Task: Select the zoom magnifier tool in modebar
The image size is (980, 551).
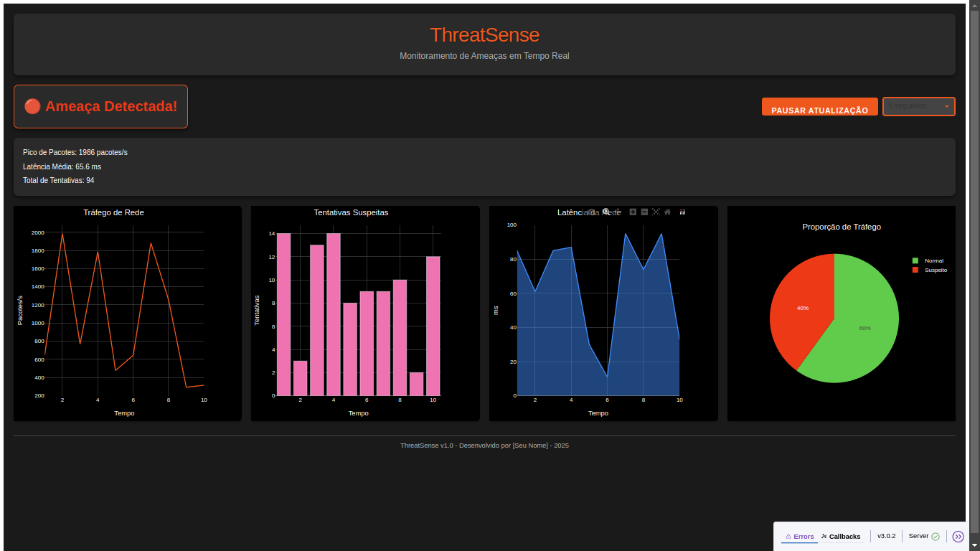Action: pyautogui.click(x=606, y=212)
